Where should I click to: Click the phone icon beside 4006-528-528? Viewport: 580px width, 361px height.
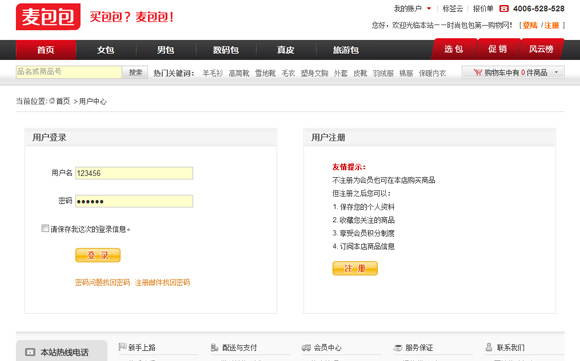pyautogui.click(x=504, y=9)
